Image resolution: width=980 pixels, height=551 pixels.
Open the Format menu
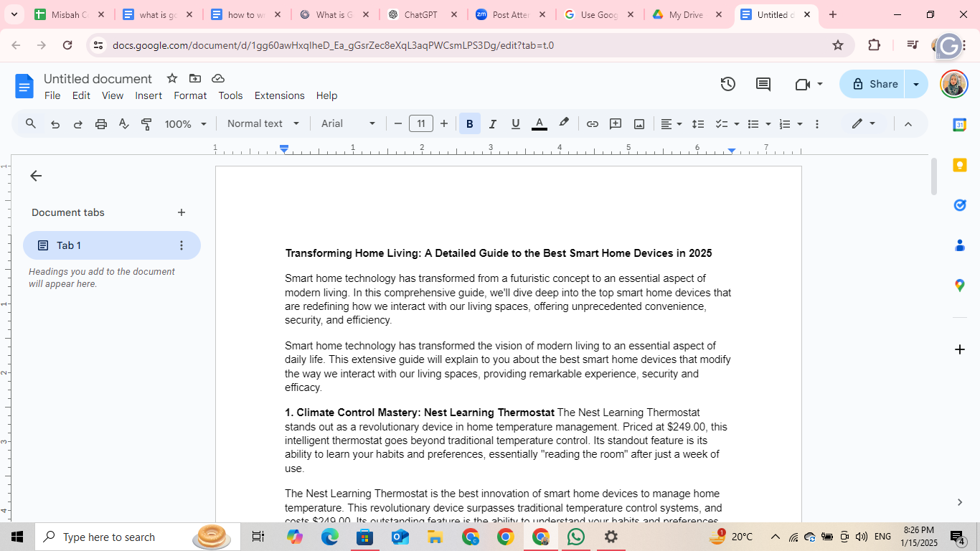click(x=190, y=95)
